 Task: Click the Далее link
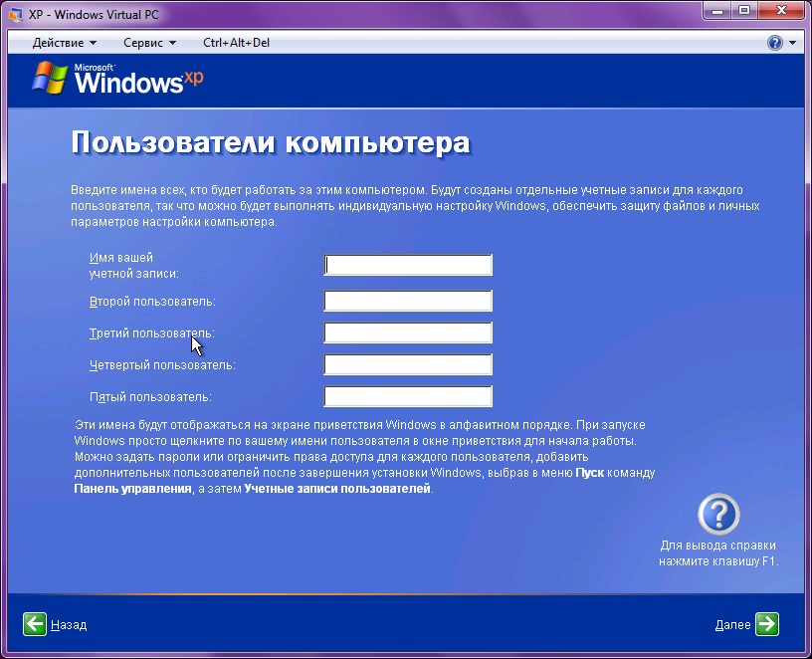click(732, 625)
